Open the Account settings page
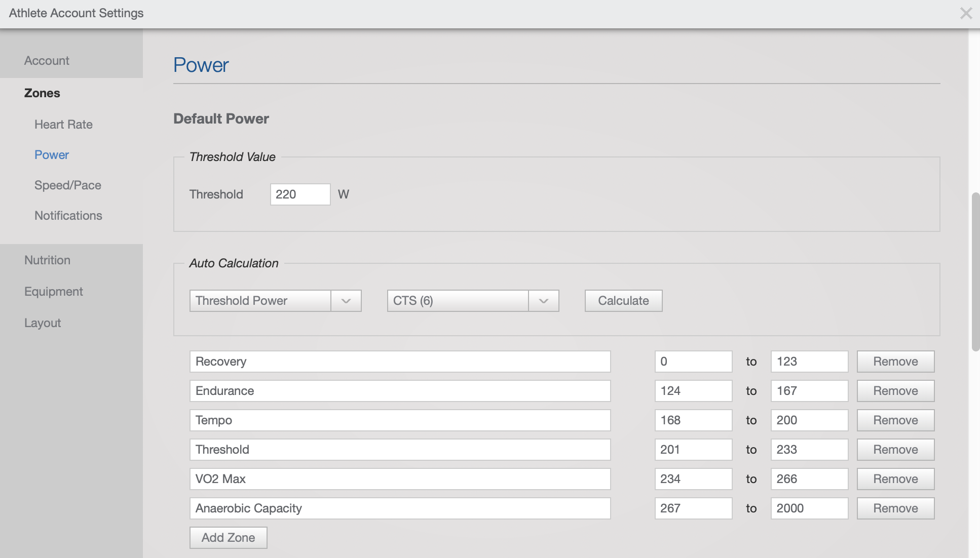Viewport: 980px width, 558px height. point(47,60)
